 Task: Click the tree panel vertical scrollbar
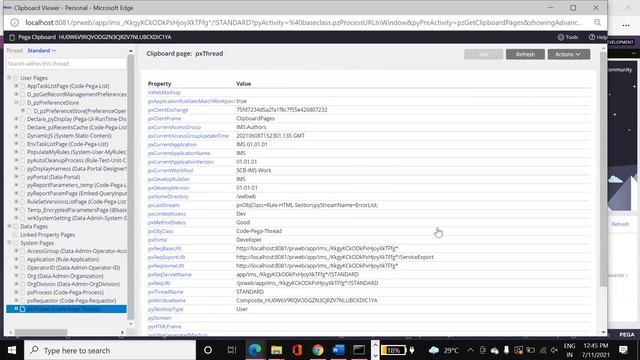pyautogui.click(x=131, y=188)
